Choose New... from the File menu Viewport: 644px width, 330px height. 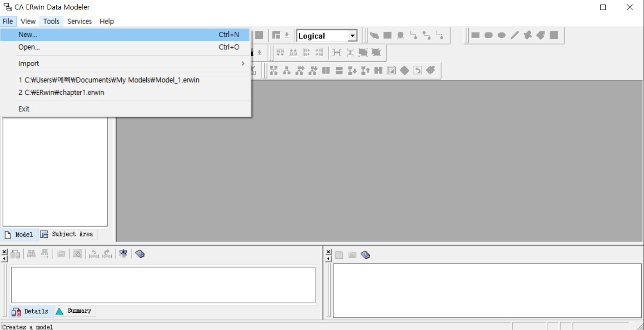point(125,34)
